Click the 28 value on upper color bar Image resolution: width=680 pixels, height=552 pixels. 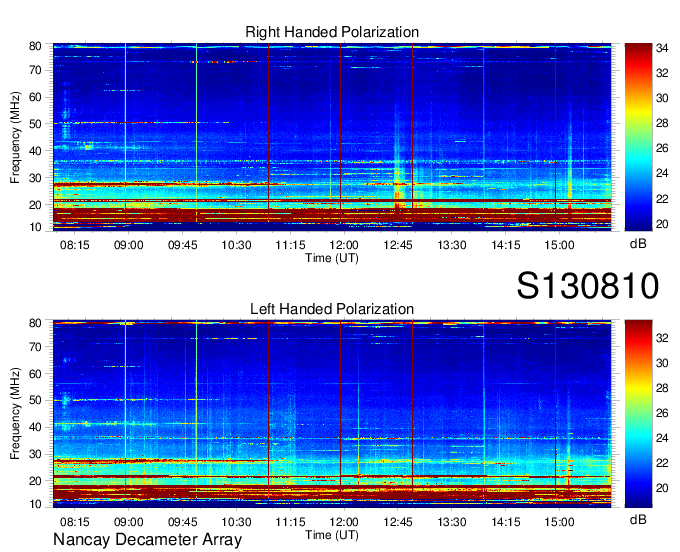[662, 123]
